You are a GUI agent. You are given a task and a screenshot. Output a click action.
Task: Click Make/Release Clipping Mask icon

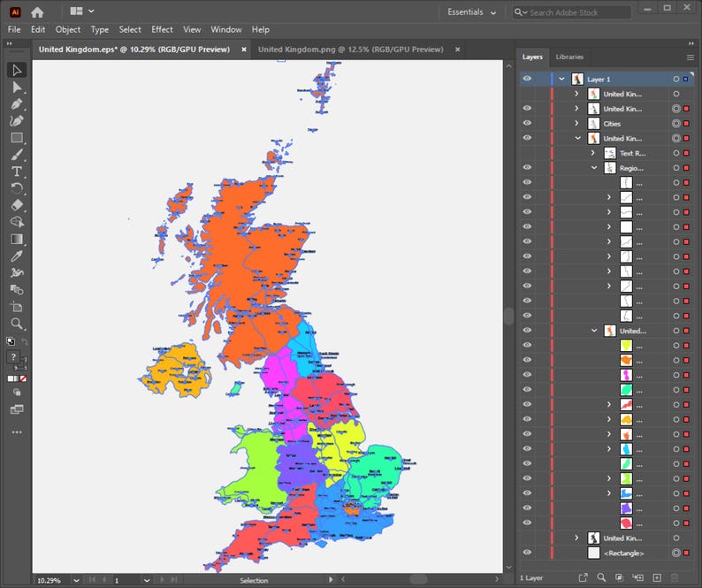click(x=620, y=577)
